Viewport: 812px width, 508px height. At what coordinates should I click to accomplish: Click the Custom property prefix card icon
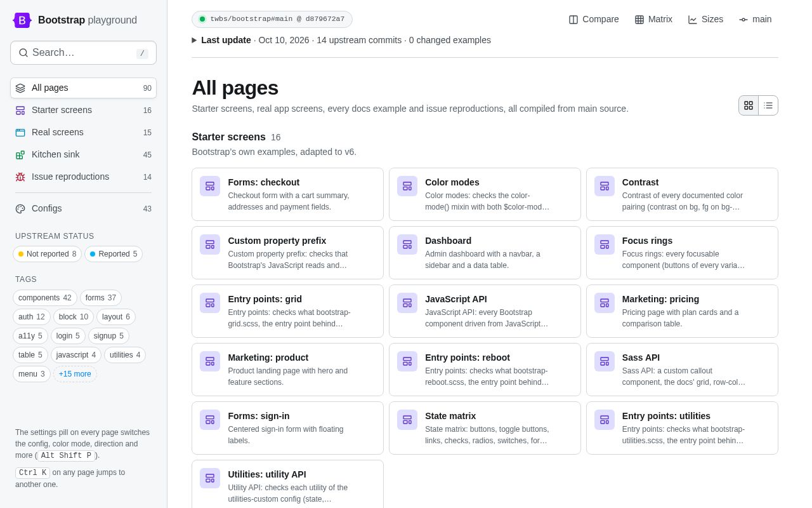210,244
